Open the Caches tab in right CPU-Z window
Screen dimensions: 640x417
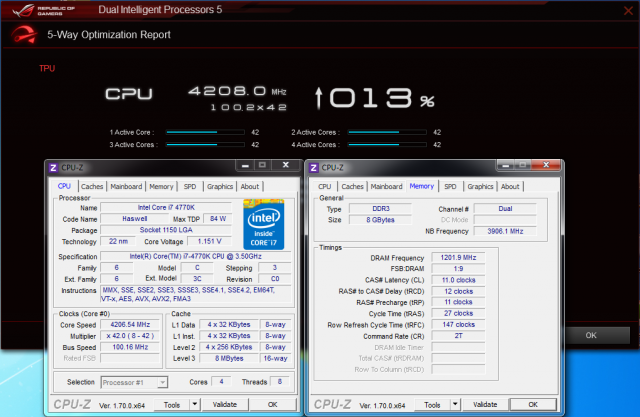[x=352, y=186]
